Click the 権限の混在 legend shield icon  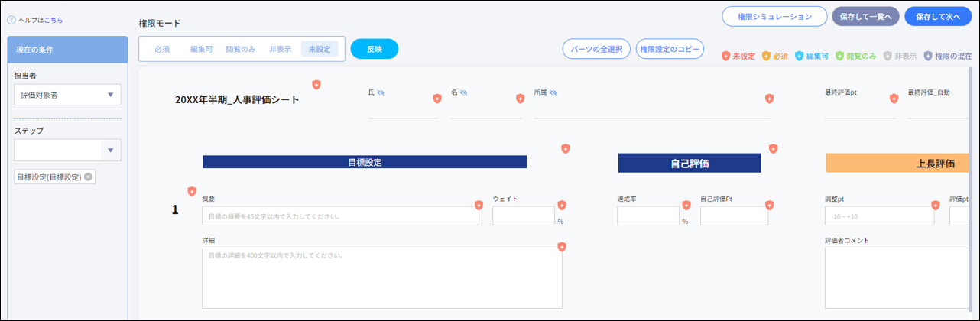[928, 56]
